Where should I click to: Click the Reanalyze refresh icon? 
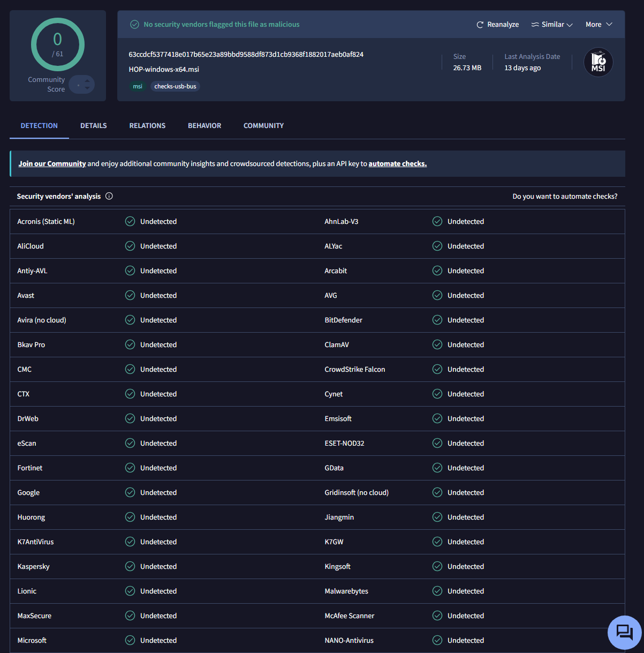(480, 25)
